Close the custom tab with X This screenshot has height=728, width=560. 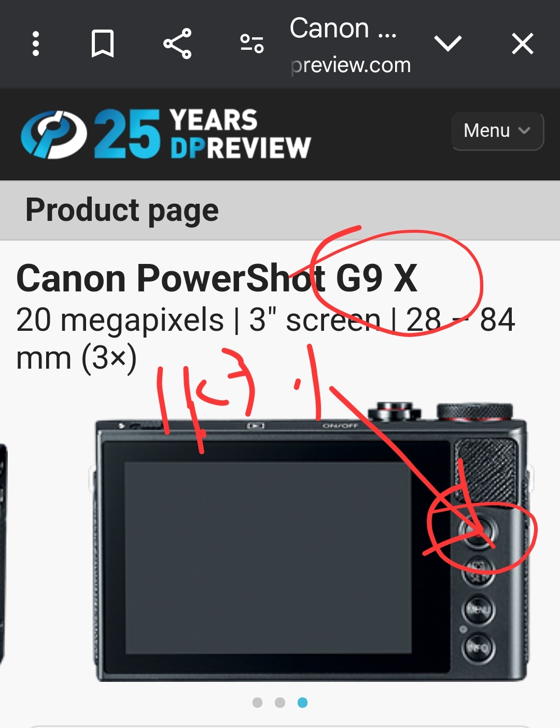tap(522, 44)
